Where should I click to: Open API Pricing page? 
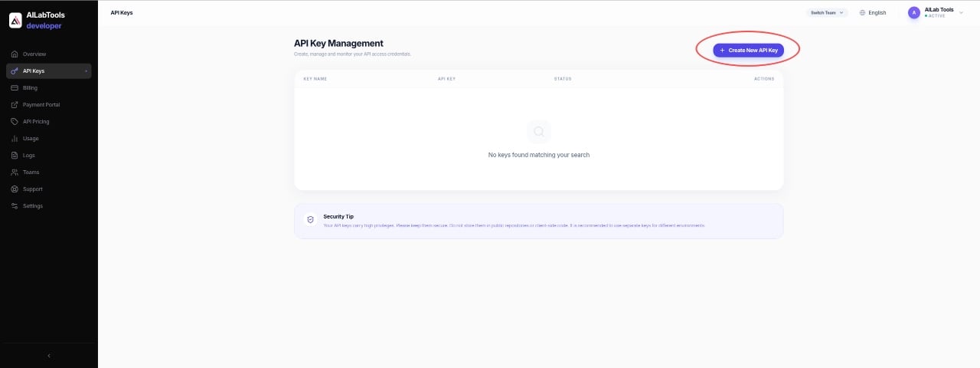(x=49, y=122)
